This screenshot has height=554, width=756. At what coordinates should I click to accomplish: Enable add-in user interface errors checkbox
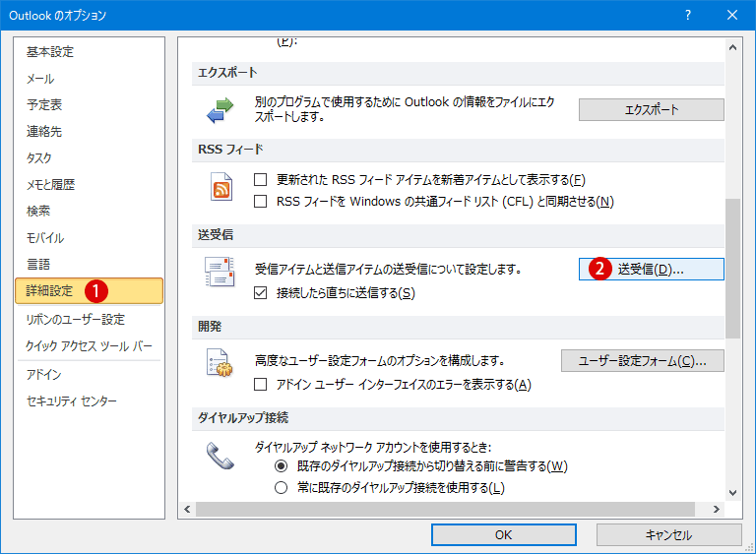coord(260,385)
